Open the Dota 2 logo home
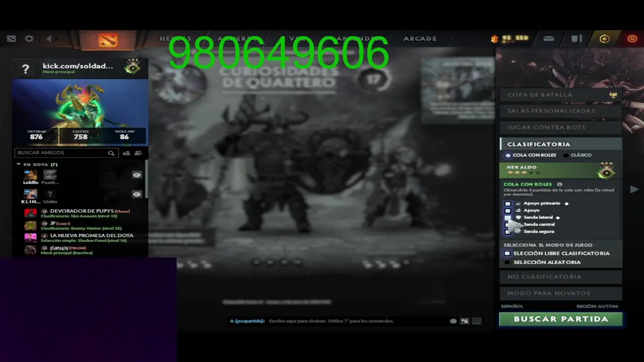Screen dimensions: 644x362 tap(108, 40)
